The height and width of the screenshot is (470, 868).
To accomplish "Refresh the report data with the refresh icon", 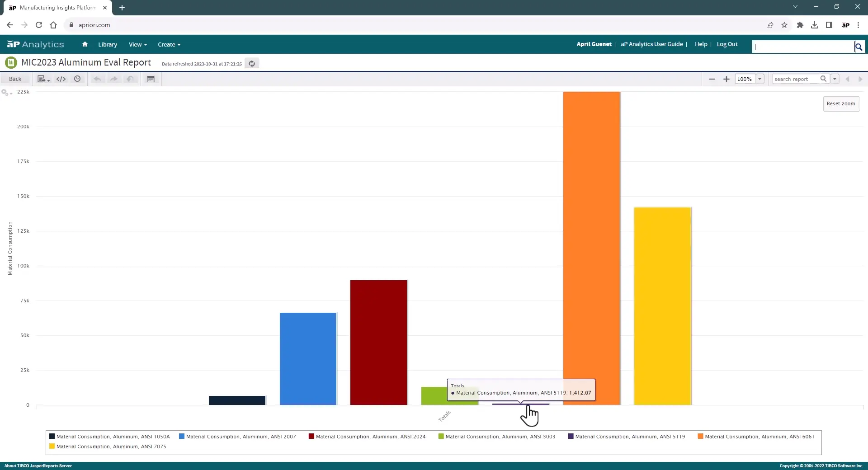I will pos(252,63).
